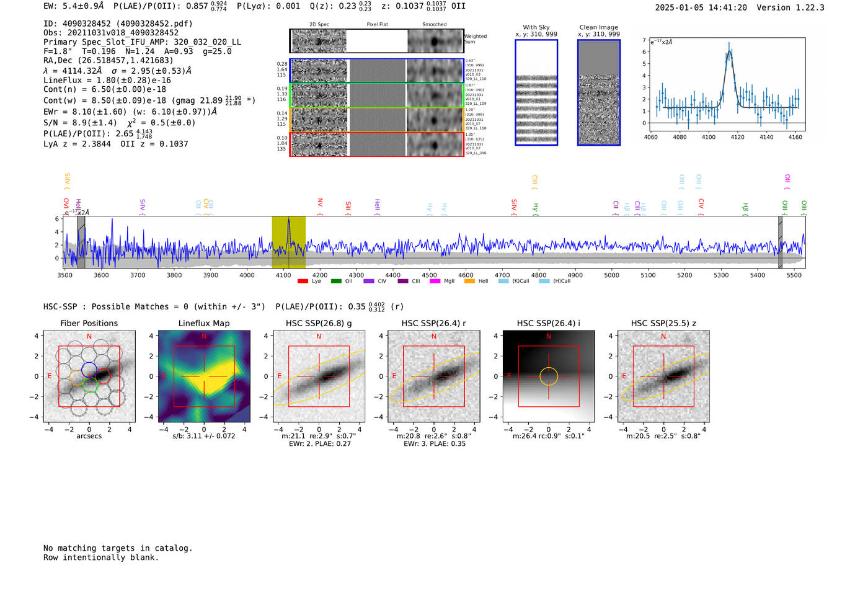The width and height of the screenshot is (868, 591).
Task: Select the Clean Image cutout
Action: (599, 92)
